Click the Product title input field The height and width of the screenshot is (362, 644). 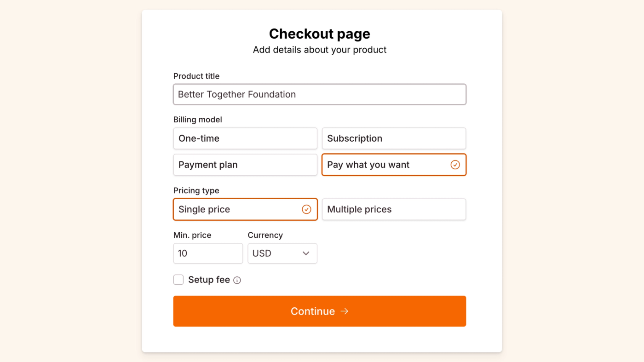[x=319, y=94]
